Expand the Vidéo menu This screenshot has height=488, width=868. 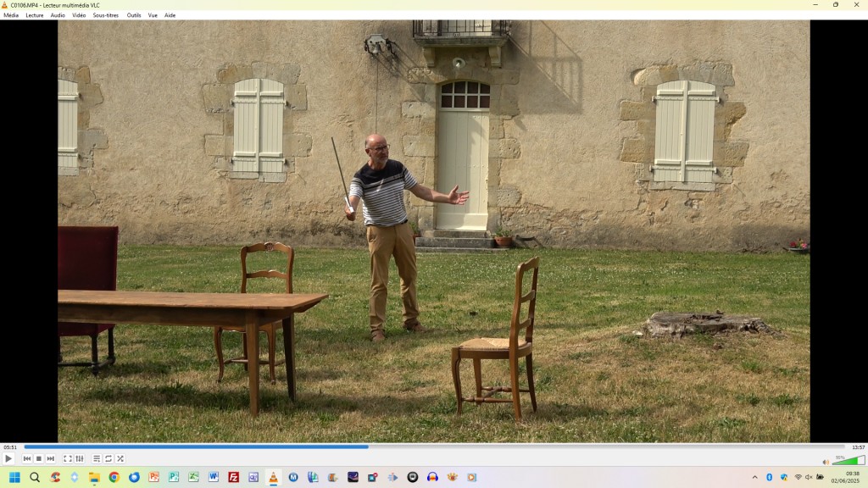coord(79,15)
